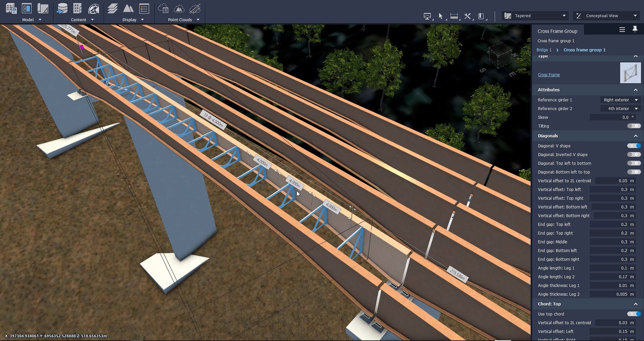Open the Point Clouds menu
This screenshot has width=644, height=341.
tap(184, 20)
